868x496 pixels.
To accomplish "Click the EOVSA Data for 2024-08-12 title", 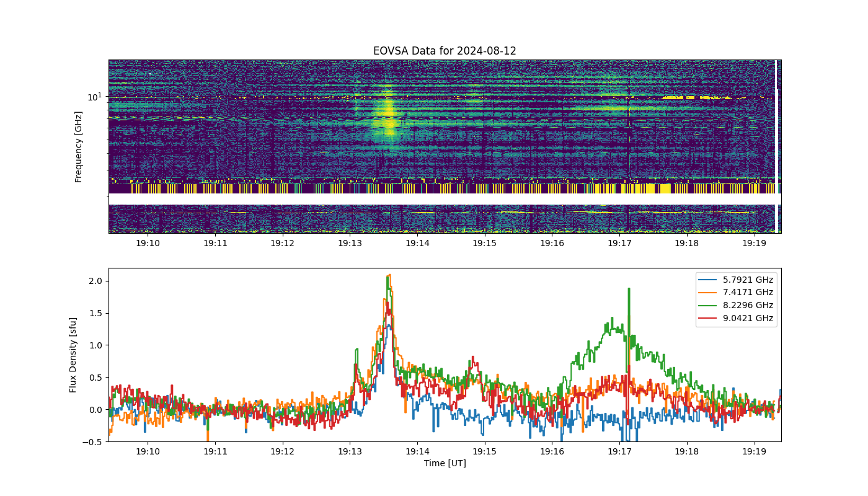I will pos(445,51).
